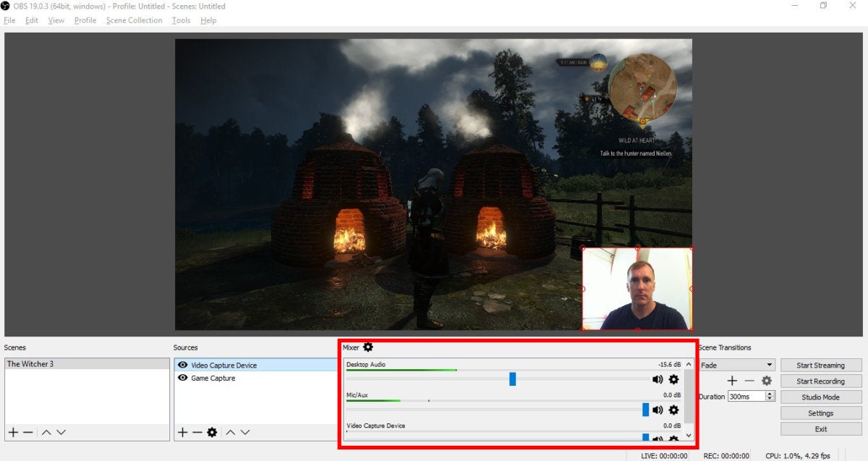Increase transition Duration with the up arrow
Screen dimensions: 868x461
tap(770, 394)
